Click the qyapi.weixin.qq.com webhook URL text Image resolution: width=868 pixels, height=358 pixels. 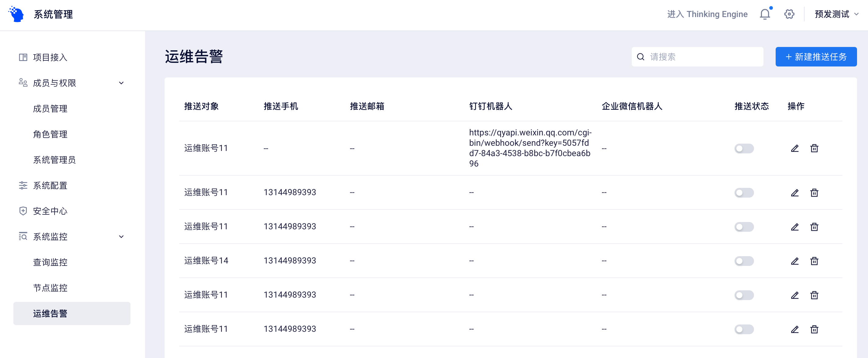click(530, 148)
